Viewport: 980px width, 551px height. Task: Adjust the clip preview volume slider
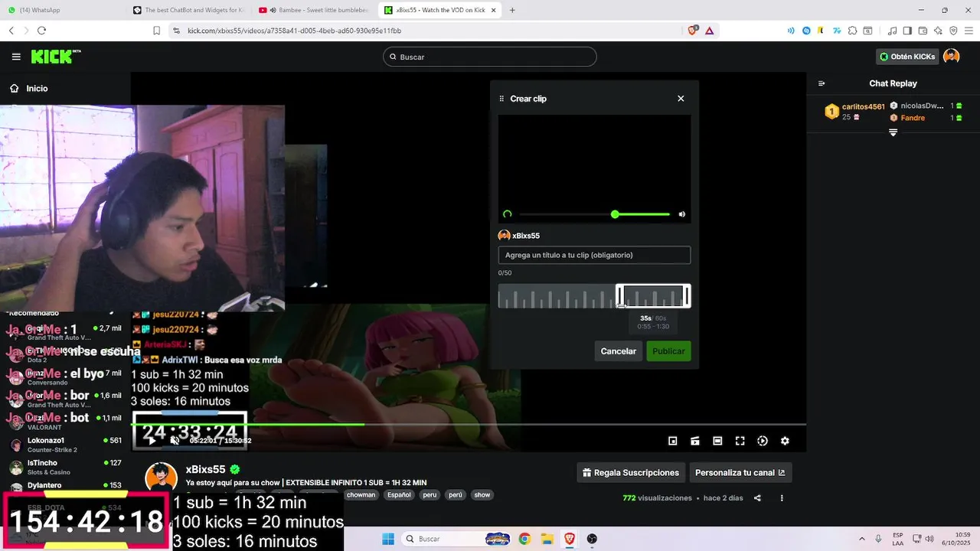pyautogui.click(x=594, y=214)
